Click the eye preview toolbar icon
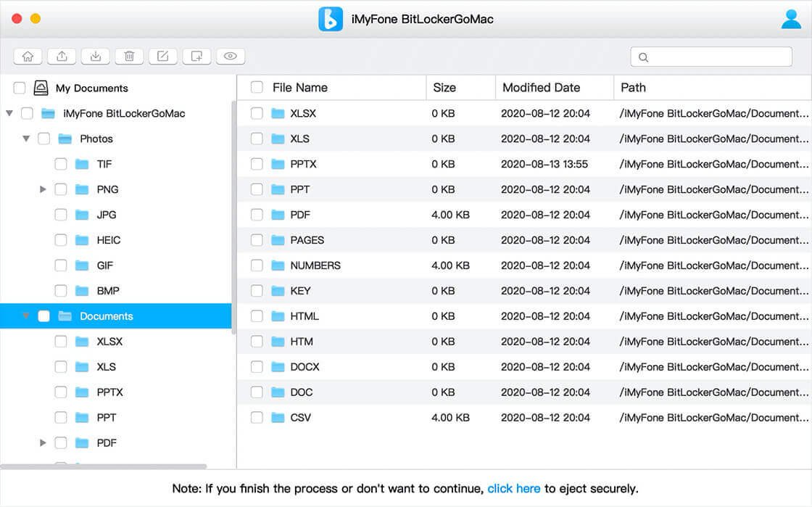Viewport: 812px width, 507px height. coord(231,57)
